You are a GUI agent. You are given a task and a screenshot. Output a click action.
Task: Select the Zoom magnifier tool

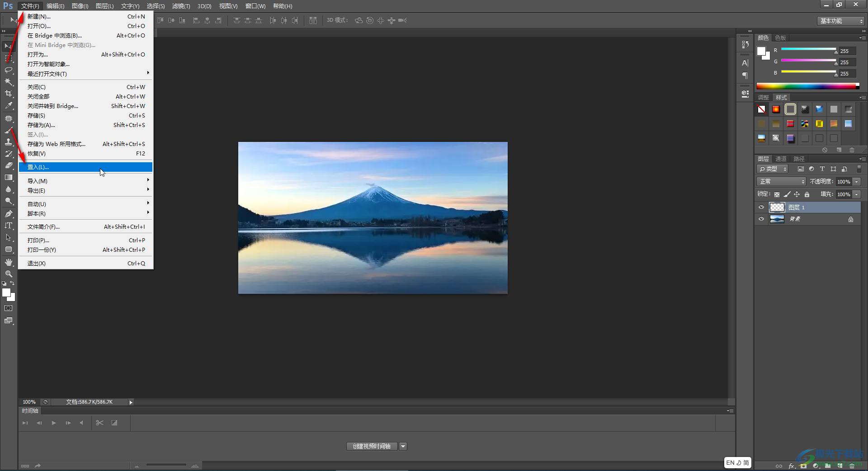[8, 274]
